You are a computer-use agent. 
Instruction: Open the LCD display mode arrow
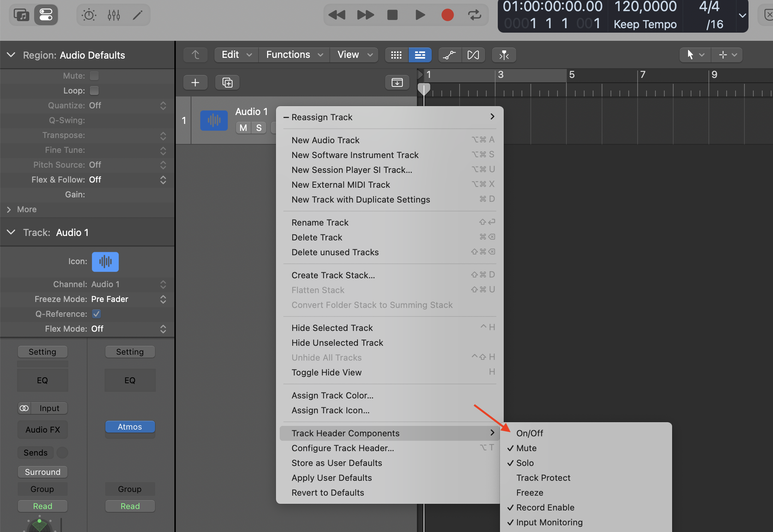click(x=742, y=15)
